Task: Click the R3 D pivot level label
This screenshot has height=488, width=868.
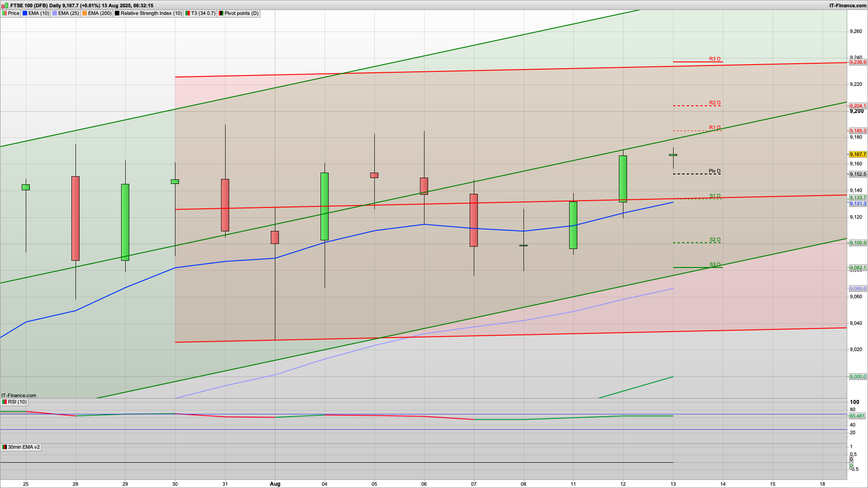Action: pos(715,59)
